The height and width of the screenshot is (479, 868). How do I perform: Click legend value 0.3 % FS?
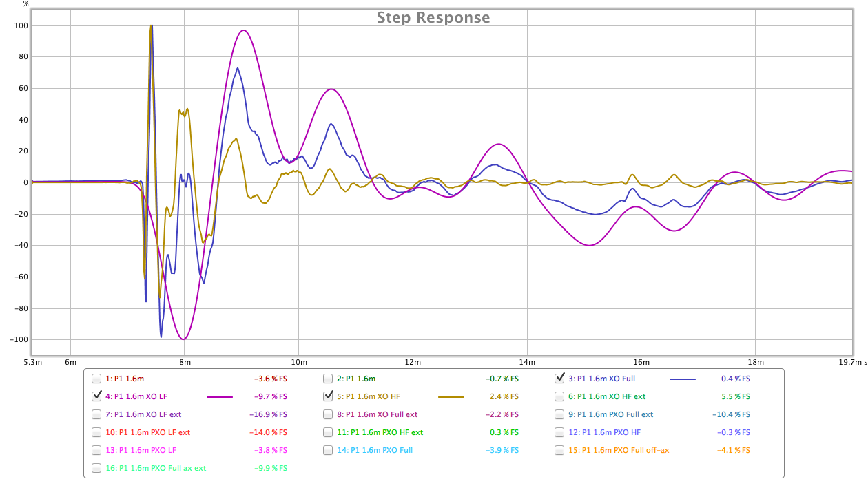pyautogui.click(x=504, y=432)
